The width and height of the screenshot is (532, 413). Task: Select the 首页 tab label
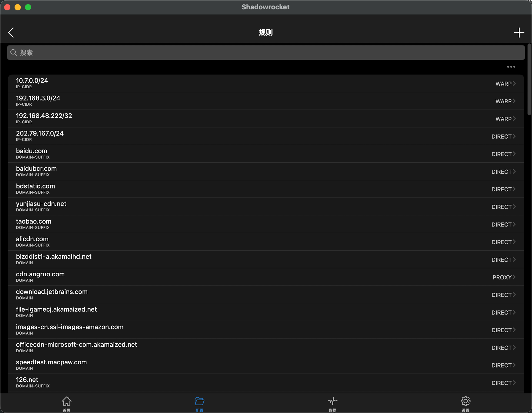tap(66, 410)
